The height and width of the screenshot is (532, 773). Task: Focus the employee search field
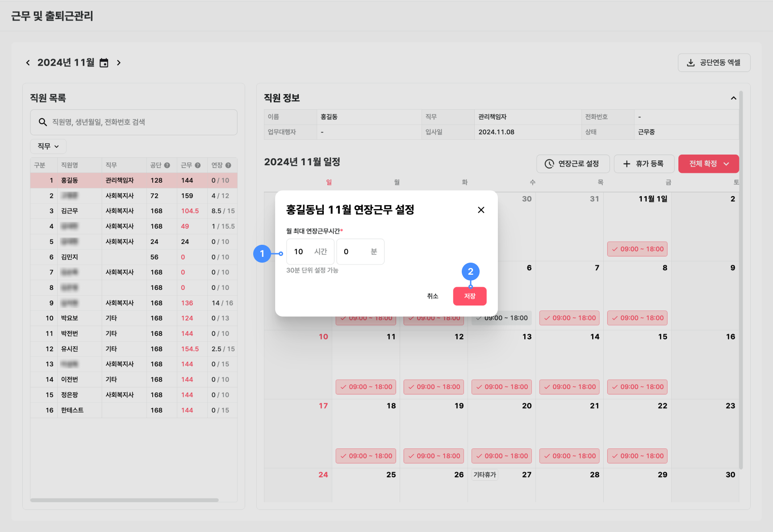134,122
